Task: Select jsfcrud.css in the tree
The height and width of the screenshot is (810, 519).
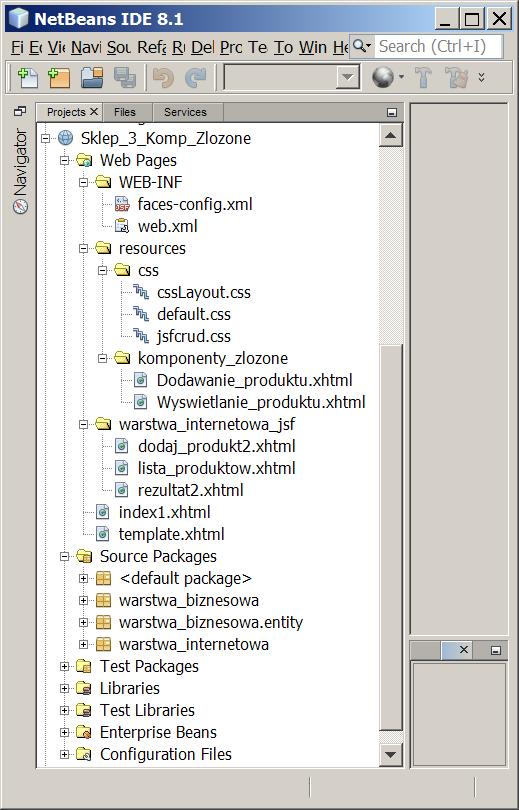Action: [194, 336]
